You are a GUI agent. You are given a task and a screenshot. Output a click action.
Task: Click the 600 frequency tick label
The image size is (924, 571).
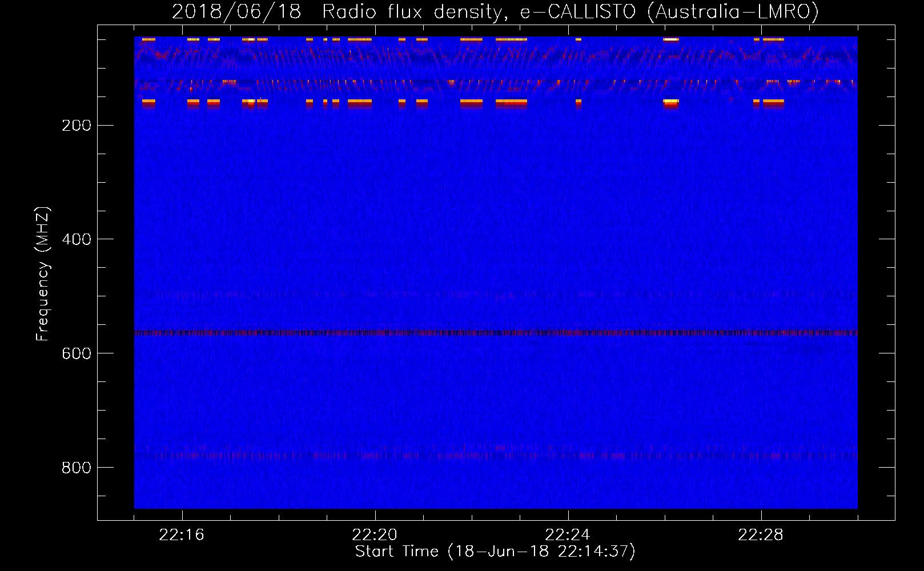tap(77, 354)
